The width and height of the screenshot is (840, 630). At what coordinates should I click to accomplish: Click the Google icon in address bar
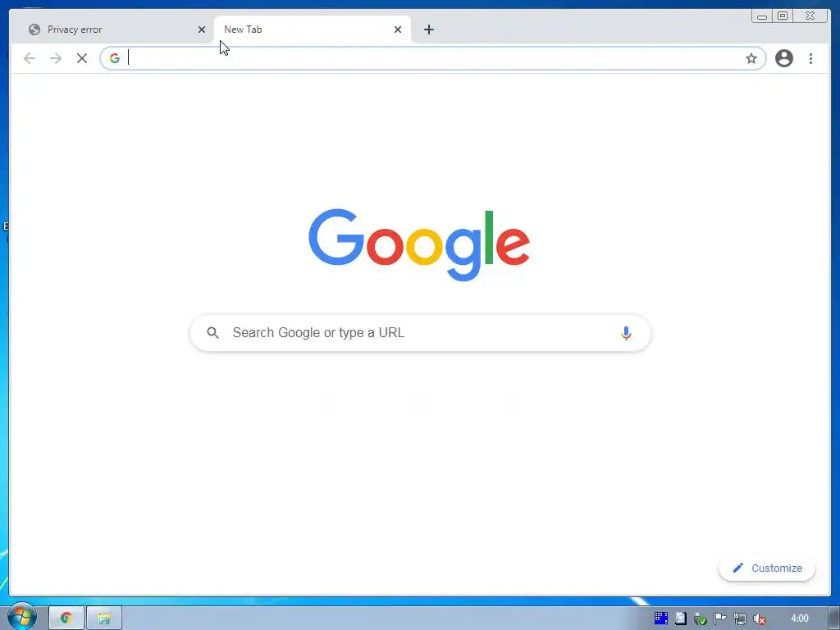click(x=115, y=58)
